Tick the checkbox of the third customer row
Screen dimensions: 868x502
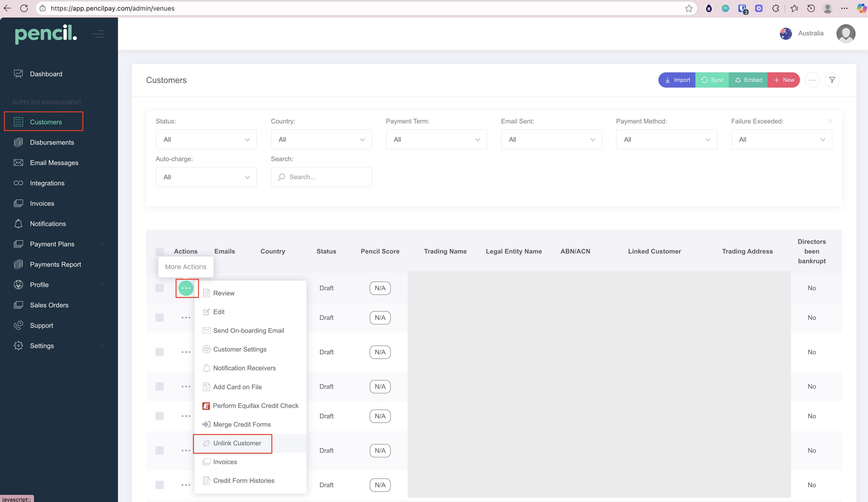pos(159,352)
